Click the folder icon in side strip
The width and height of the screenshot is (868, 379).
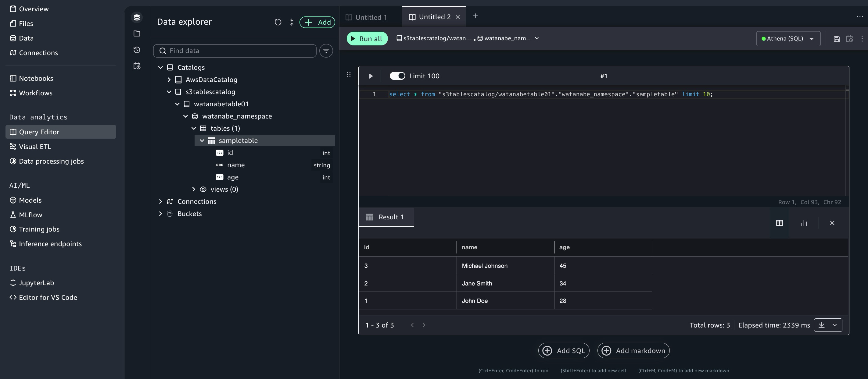coord(137,33)
